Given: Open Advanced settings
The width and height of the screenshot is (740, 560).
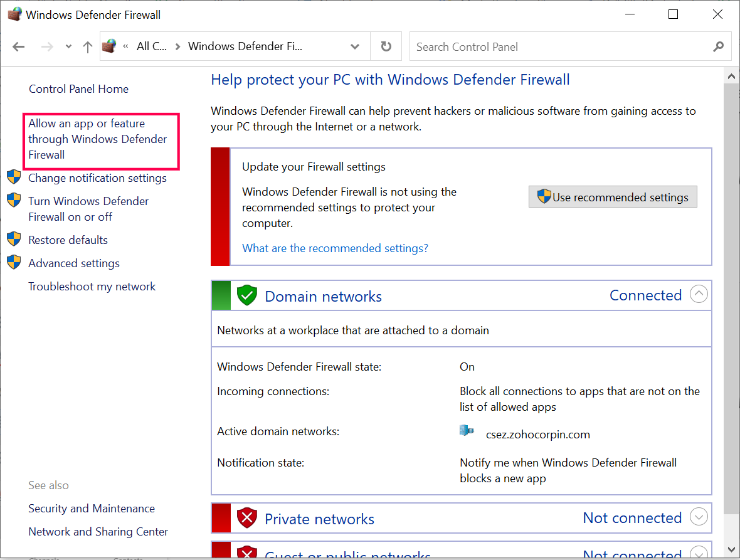Looking at the screenshot, I should click(x=74, y=263).
